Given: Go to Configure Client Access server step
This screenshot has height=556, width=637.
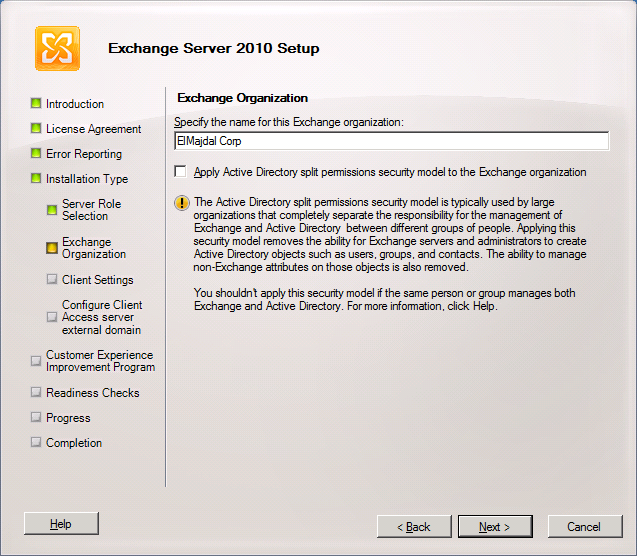Looking at the screenshot, I should click(x=101, y=317).
